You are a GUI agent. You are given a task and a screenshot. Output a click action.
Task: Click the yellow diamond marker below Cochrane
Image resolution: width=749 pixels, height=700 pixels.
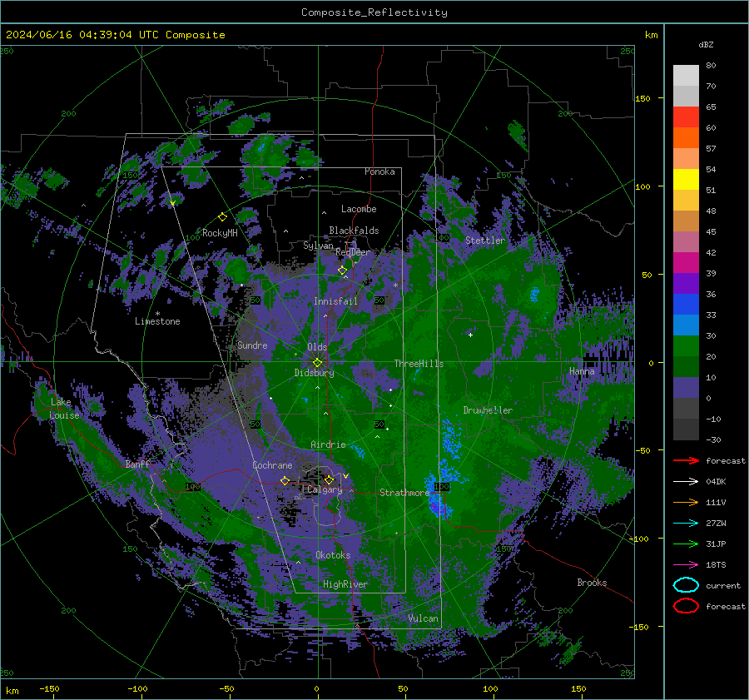[x=285, y=480]
